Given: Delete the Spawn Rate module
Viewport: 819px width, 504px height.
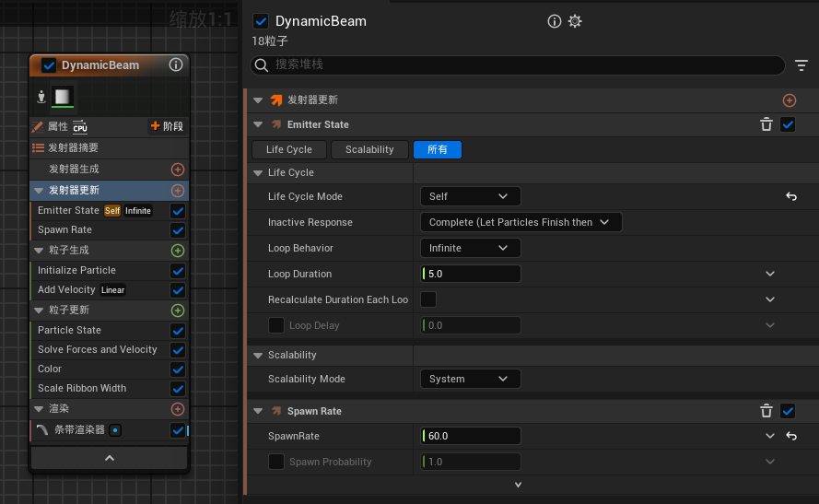Looking at the screenshot, I should pyautogui.click(x=766, y=412).
